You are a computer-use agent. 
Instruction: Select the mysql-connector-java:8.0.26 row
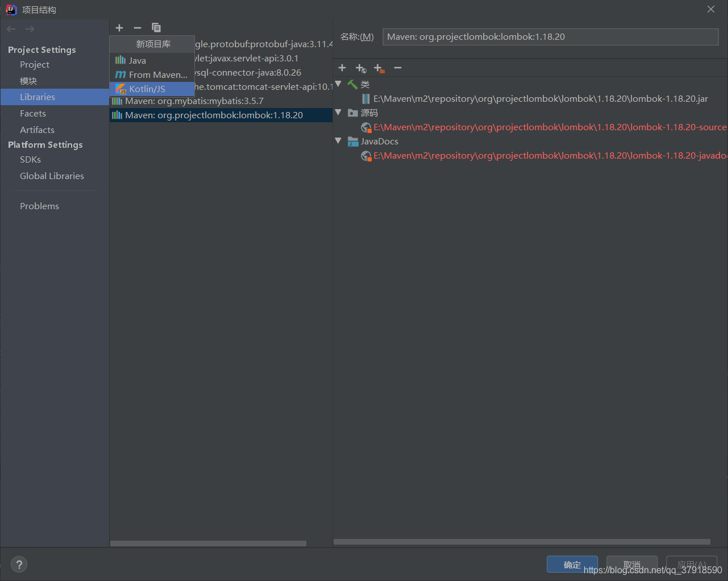(264, 73)
